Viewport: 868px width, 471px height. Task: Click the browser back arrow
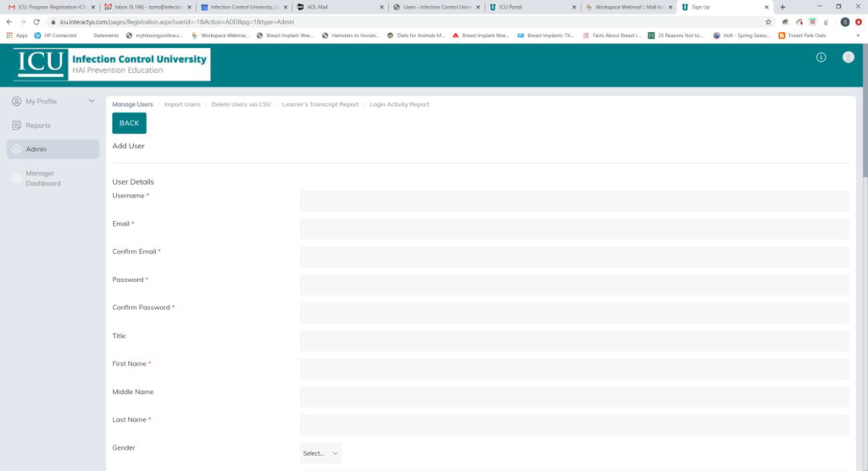9,21
